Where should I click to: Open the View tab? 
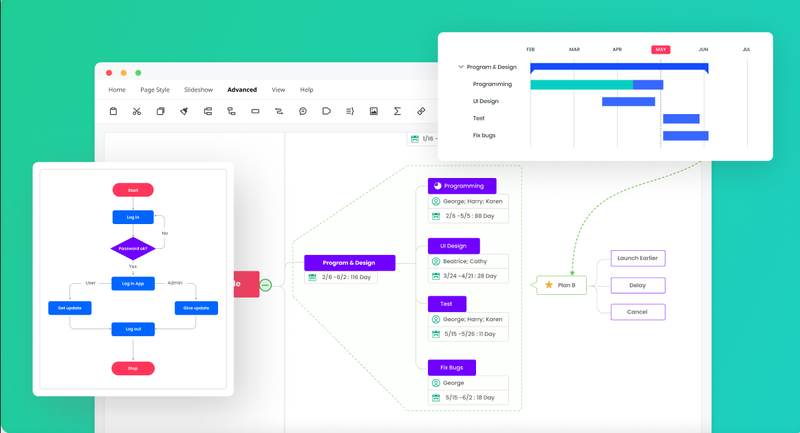point(278,90)
